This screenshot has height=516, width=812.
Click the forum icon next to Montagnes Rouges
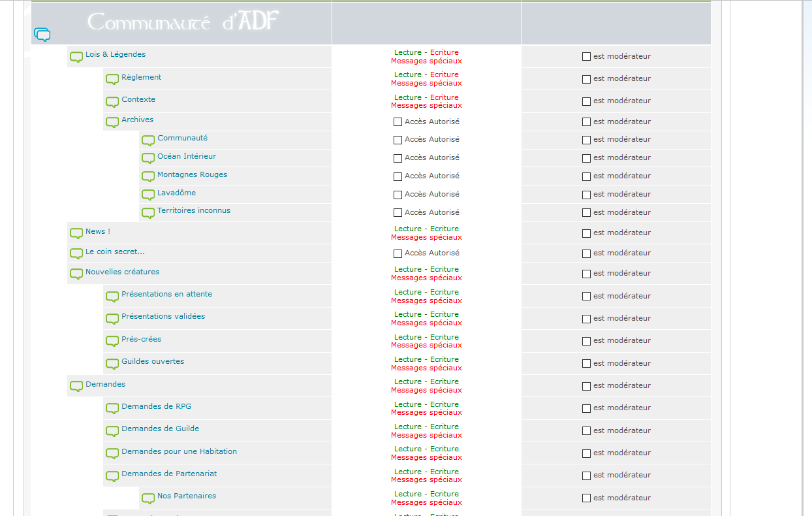[x=148, y=178]
